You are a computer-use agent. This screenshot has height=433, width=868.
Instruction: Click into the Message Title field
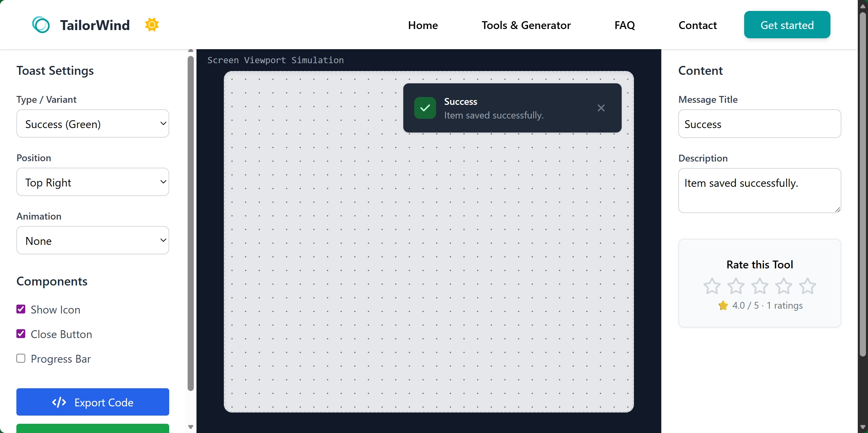pyautogui.click(x=759, y=124)
